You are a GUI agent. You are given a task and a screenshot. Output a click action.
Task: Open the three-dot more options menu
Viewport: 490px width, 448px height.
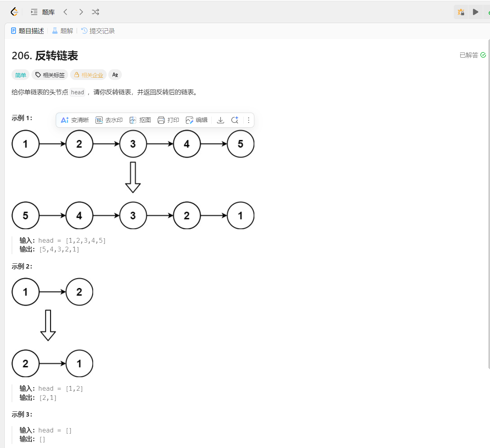point(249,120)
